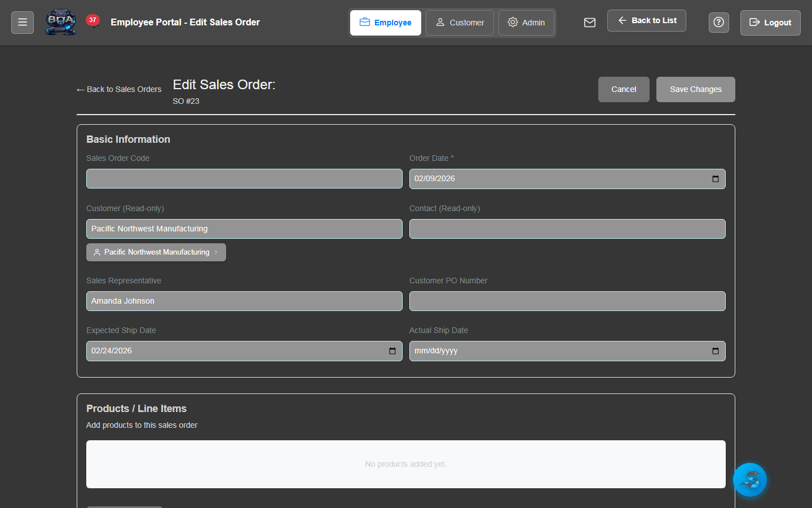Open the Order Date calendar picker
The width and height of the screenshot is (812, 508).
point(716,178)
